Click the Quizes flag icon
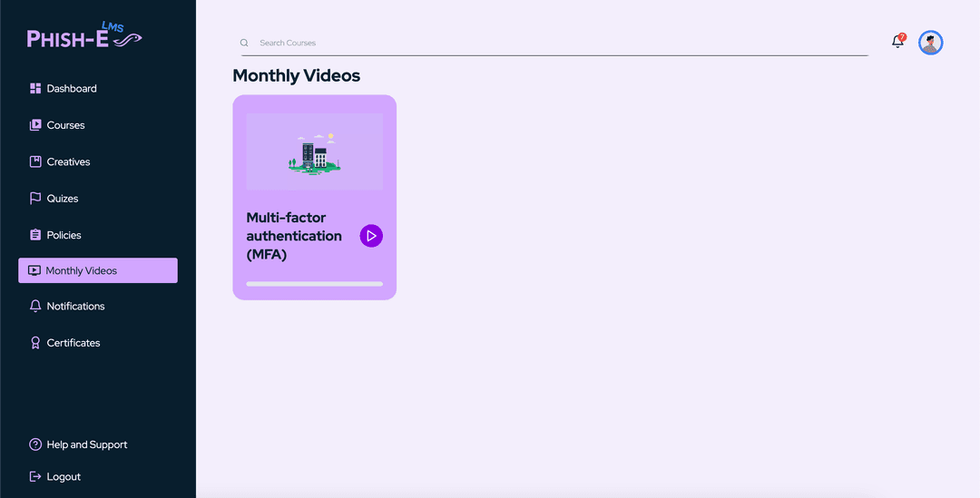 coord(35,198)
